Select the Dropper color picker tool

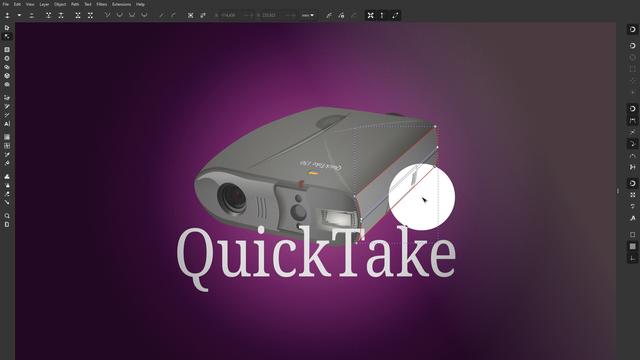click(7, 155)
